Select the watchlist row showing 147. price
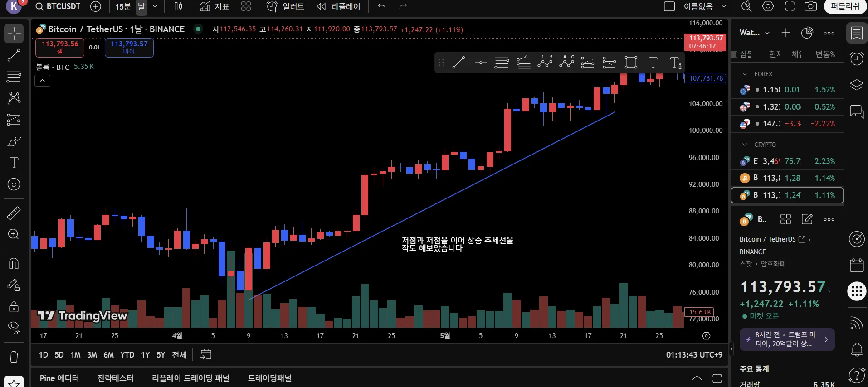This screenshot has height=387, width=868. point(787,124)
